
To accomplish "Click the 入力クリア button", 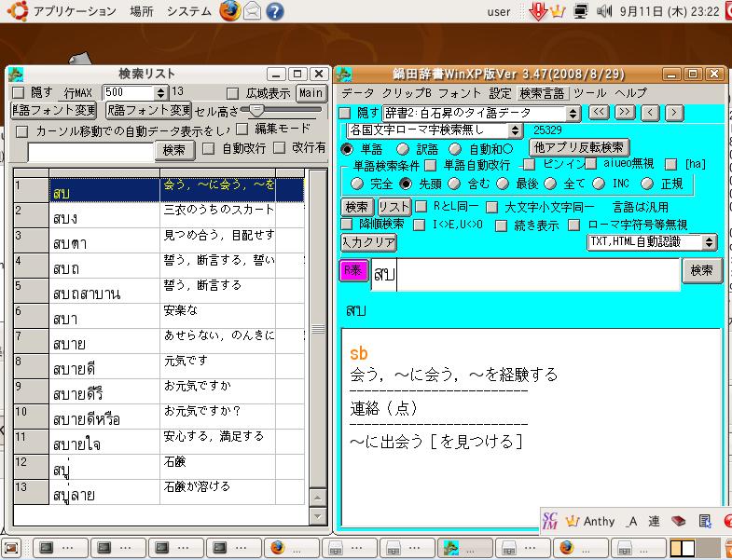I will point(369,242).
